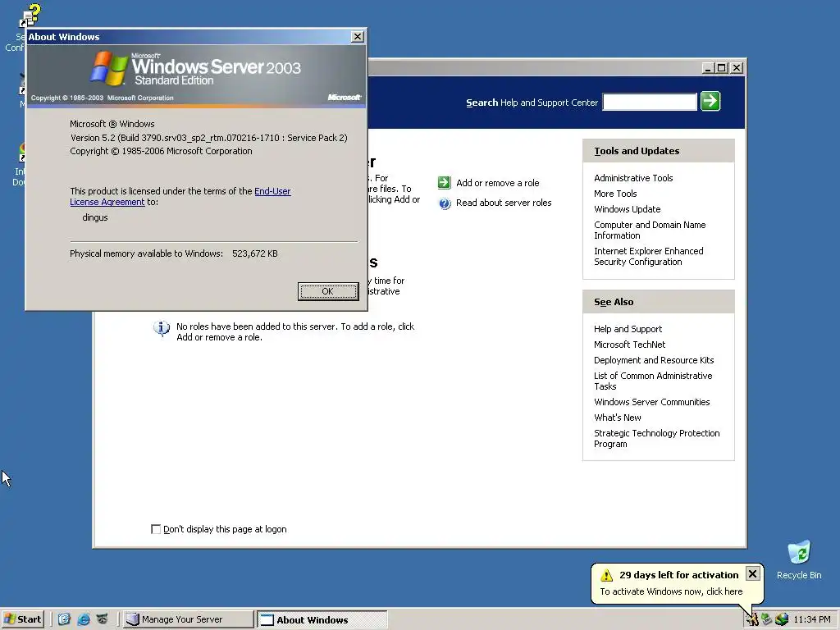
Task: Click the Search Help and Support input field
Action: [650, 102]
